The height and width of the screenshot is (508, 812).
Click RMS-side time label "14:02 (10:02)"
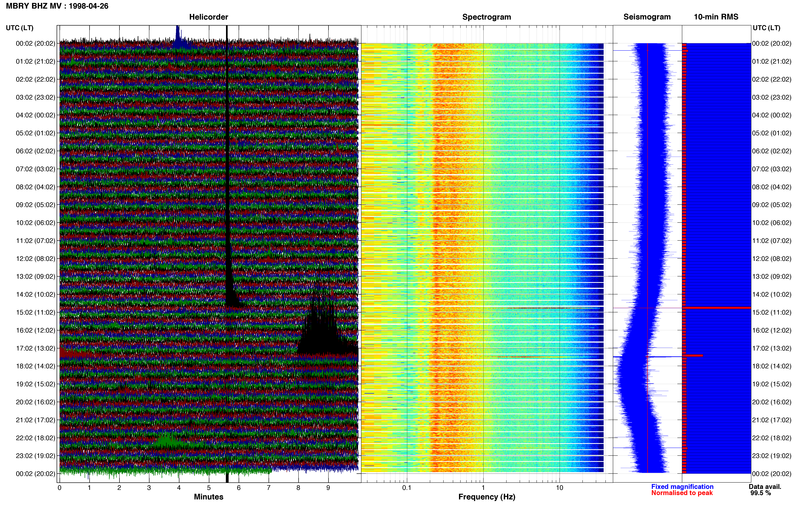pos(772,295)
